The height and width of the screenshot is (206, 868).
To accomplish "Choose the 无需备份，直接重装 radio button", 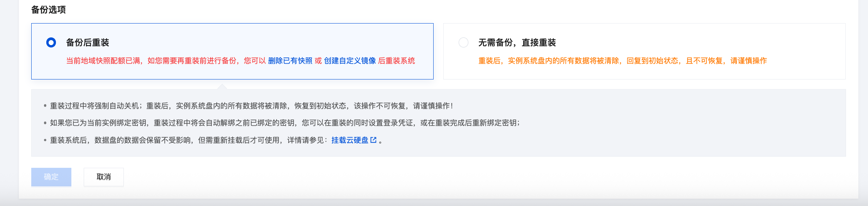I will pos(463,42).
